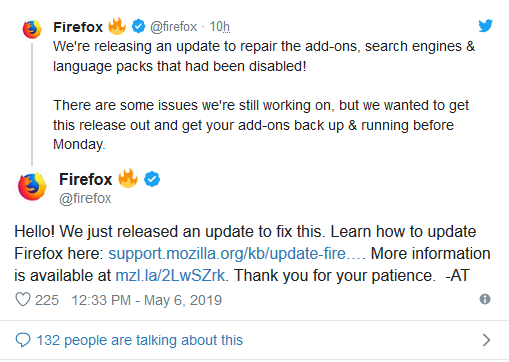Click the @firefox handle in top tweet
The width and height of the screenshot is (509, 362).
(x=173, y=27)
